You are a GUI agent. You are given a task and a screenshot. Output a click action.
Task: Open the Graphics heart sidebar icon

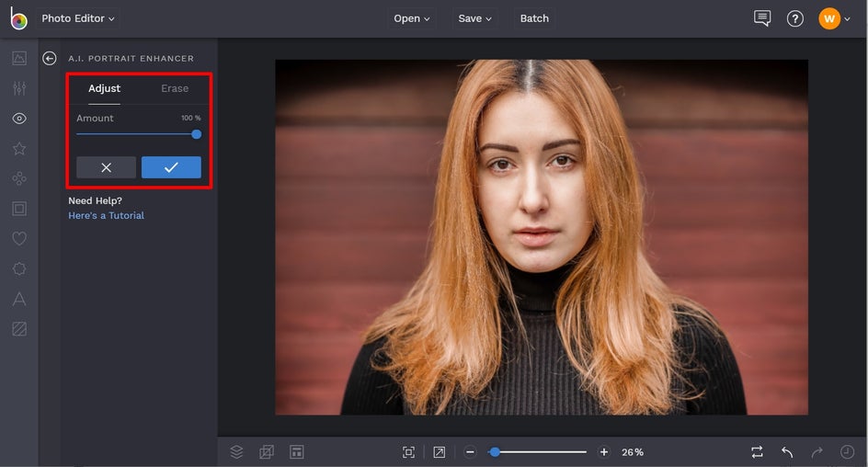click(19, 238)
